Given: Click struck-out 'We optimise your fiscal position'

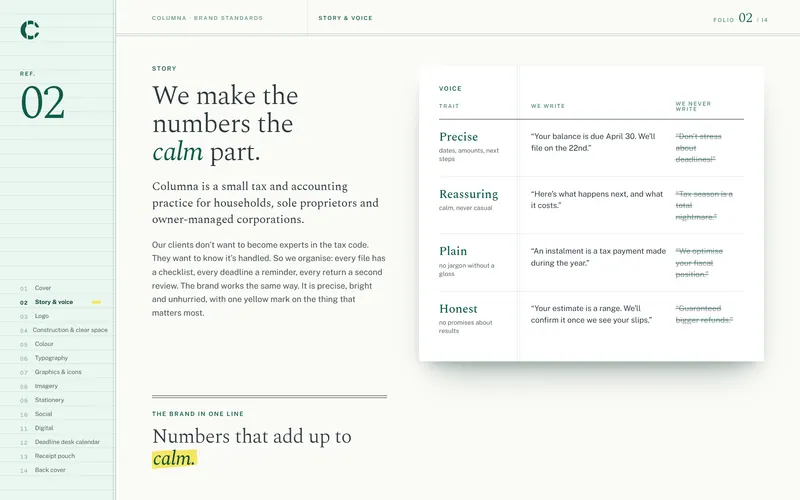Looking at the screenshot, I should tap(699, 263).
